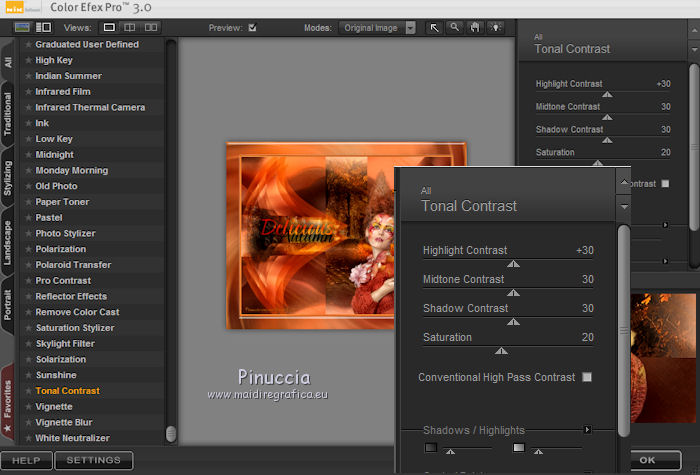Open the All filters side tab
This screenshot has width=700, height=475.
(8, 62)
